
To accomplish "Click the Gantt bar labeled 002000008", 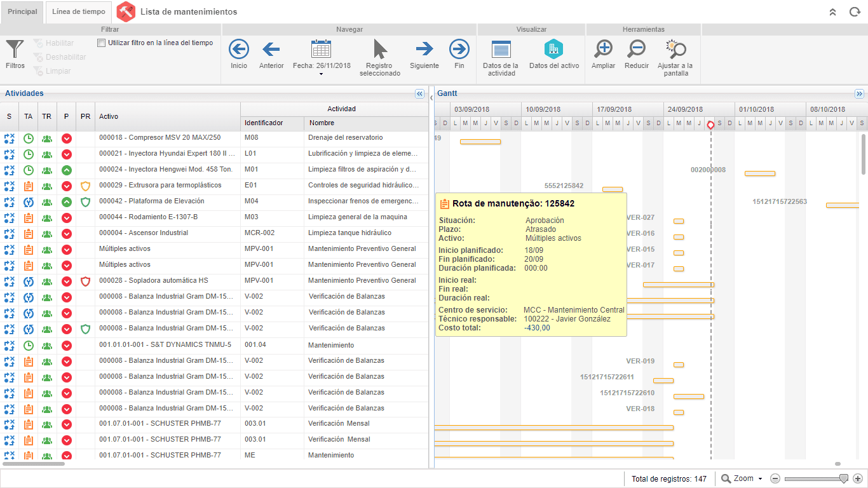I will 759,173.
